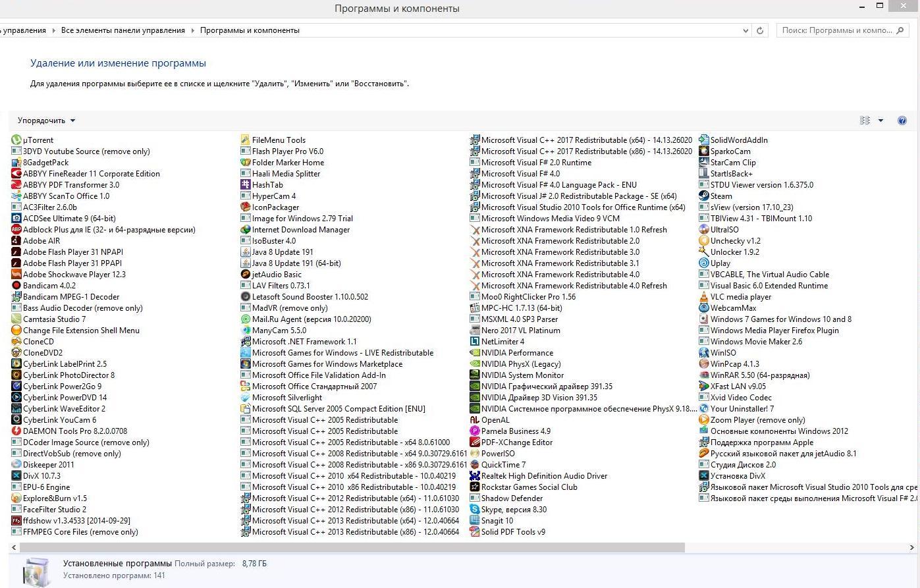Click the Программы и компоненты breadcrumb
Viewport: 920px width, 588px height.
pyautogui.click(x=250, y=30)
